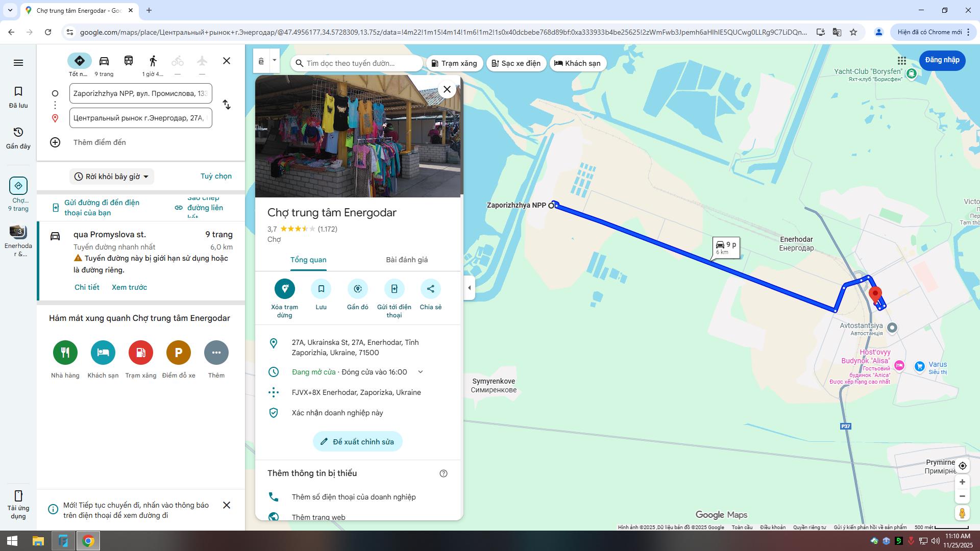Screen dimensions: 980x551
Task: Select the driving travel mode icon
Action: click(104, 61)
